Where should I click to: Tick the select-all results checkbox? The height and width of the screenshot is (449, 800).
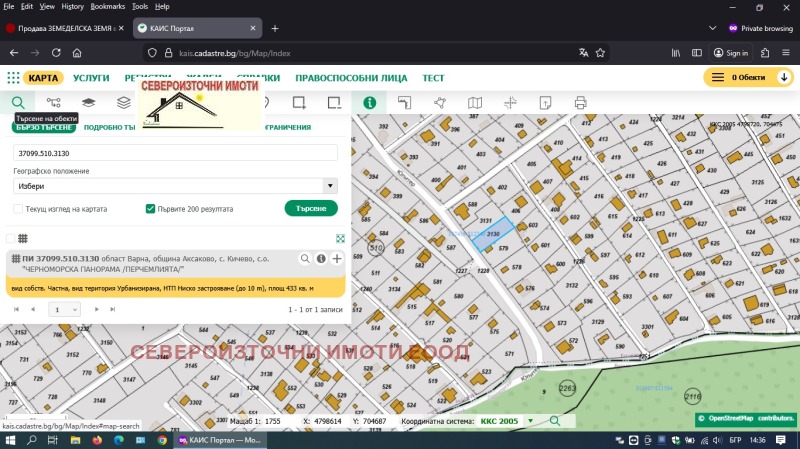coord(10,238)
